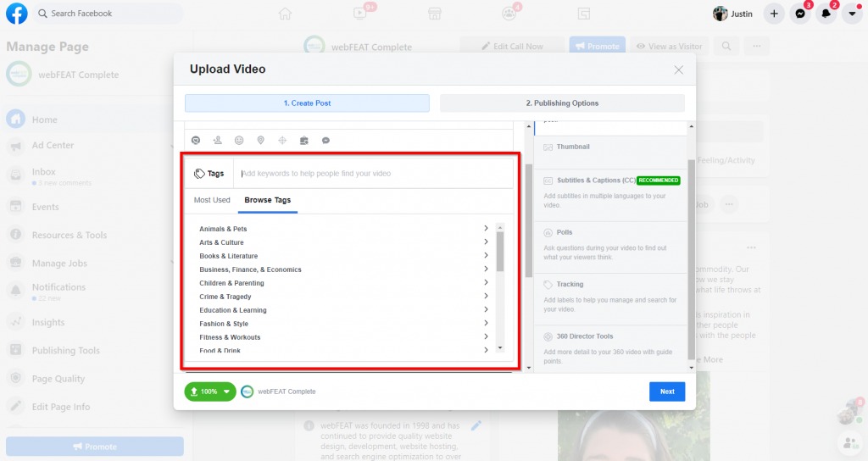Click the right options panel scrollbar thumb
Image resolution: width=868 pixels, height=461 pixels.
coord(691,259)
